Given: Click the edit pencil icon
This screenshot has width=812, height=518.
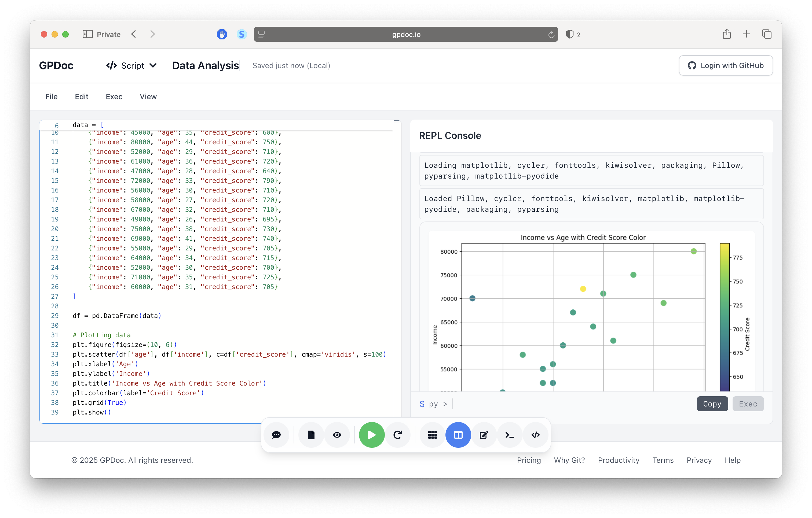Looking at the screenshot, I should 484,435.
